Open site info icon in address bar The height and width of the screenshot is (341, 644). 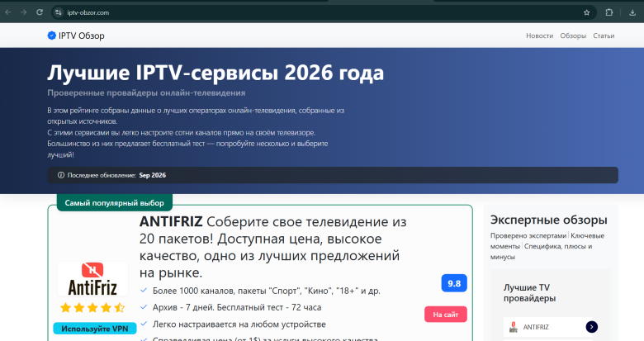coord(59,12)
